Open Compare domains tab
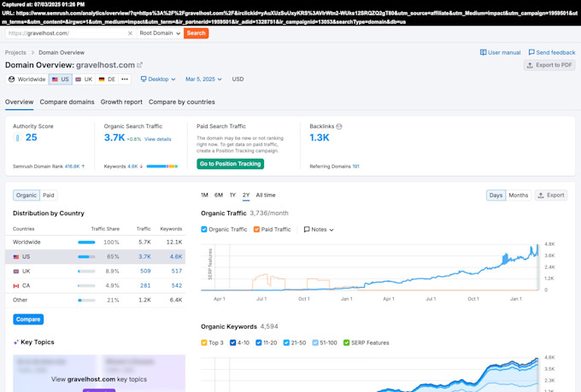Image resolution: width=581 pixels, height=392 pixels. (x=67, y=102)
